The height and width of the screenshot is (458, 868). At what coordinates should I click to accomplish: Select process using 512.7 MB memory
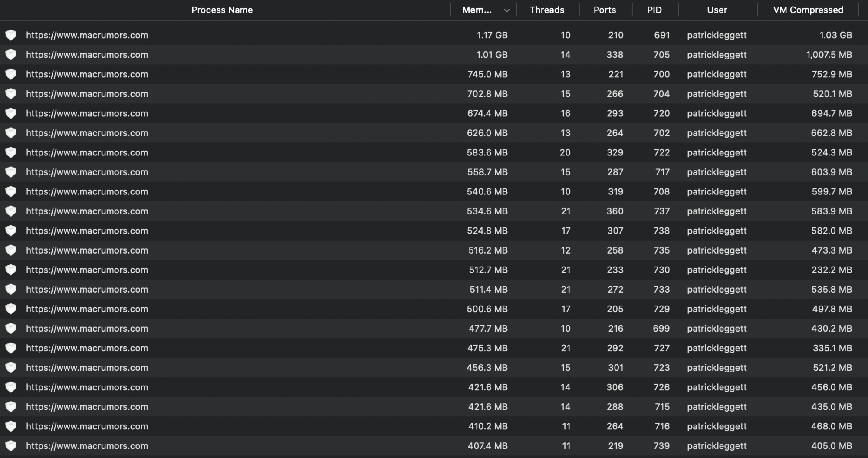pyautogui.click(x=87, y=270)
